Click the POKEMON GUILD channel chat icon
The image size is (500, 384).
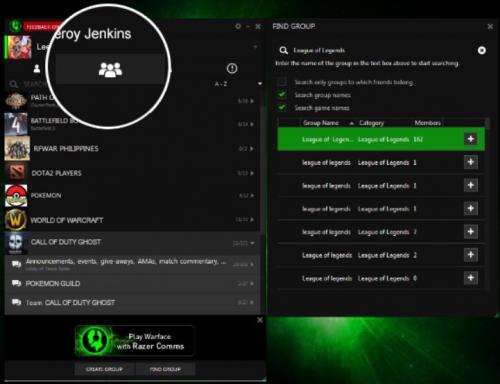[x=17, y=283]
